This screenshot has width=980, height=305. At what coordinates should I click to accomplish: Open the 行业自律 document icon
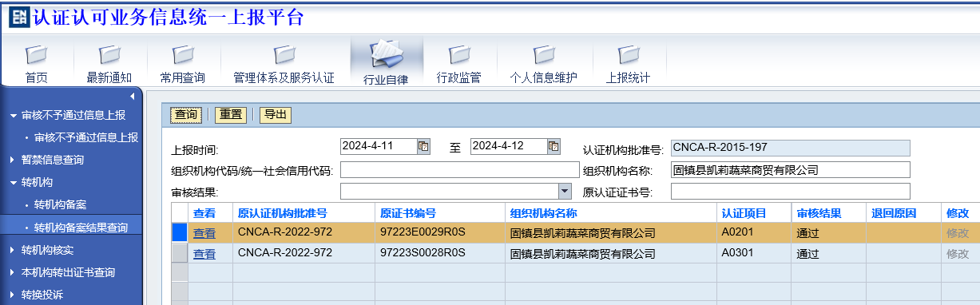click(x=387, y=54)
